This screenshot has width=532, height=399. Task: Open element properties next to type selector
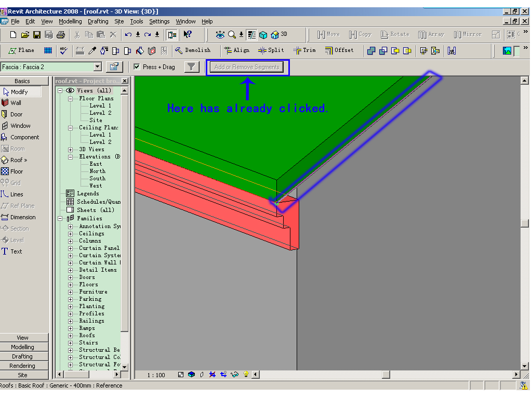(x=114, y=66)
